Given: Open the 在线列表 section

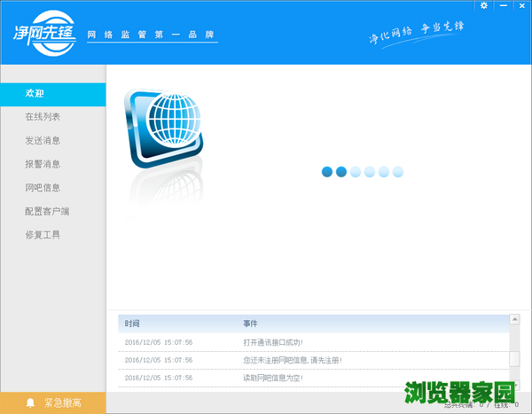Looking at the screenshot, I should coord(43,117).
